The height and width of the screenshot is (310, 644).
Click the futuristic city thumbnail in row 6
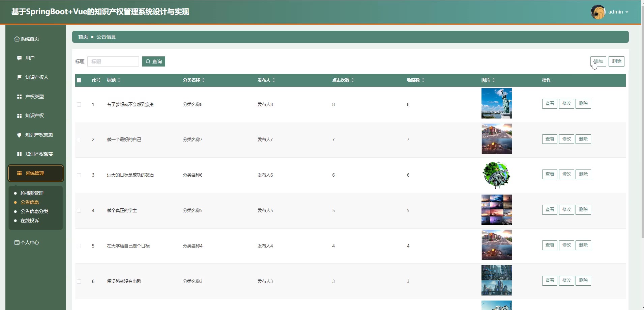tap(497, 280)
